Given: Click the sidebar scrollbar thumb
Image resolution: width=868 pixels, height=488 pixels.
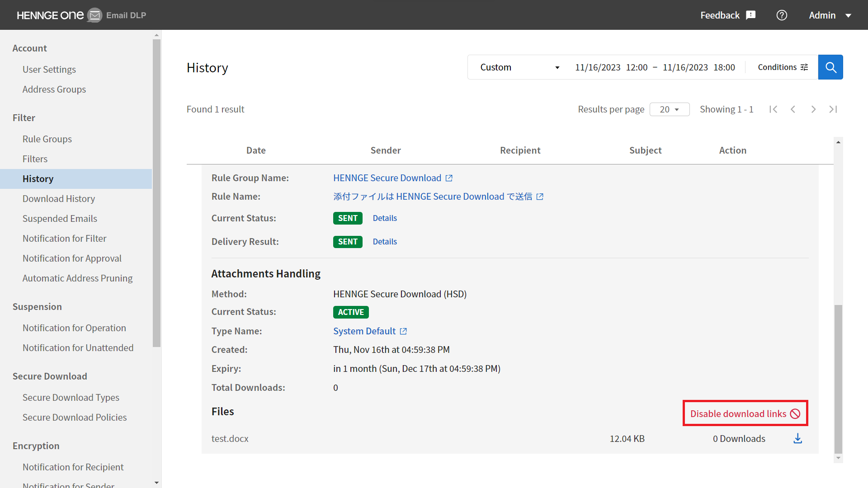Looking at the screenshot, I should pyautogui.click(x=156, y=193).
